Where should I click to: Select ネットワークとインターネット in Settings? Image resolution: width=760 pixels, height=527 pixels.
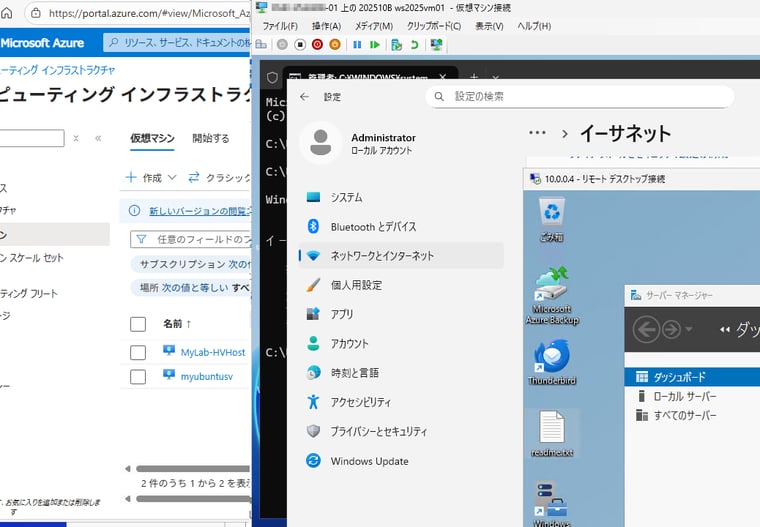tap(401, 256)
